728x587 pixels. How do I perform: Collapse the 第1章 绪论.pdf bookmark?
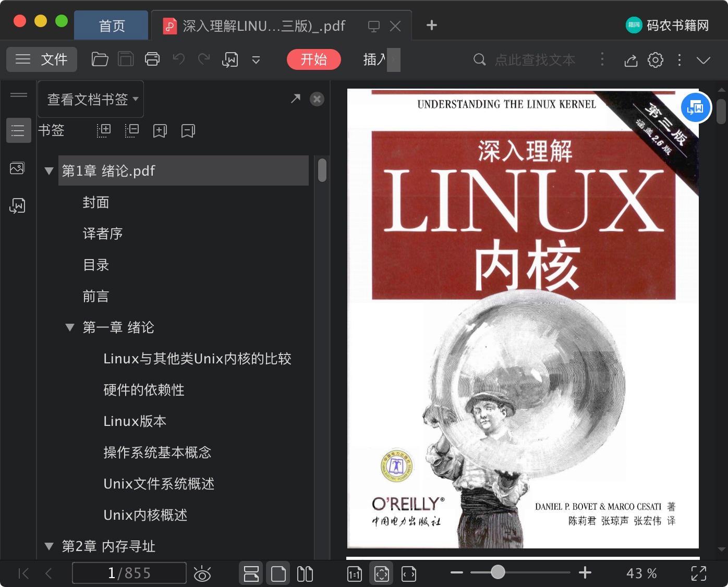coord(49,170)
